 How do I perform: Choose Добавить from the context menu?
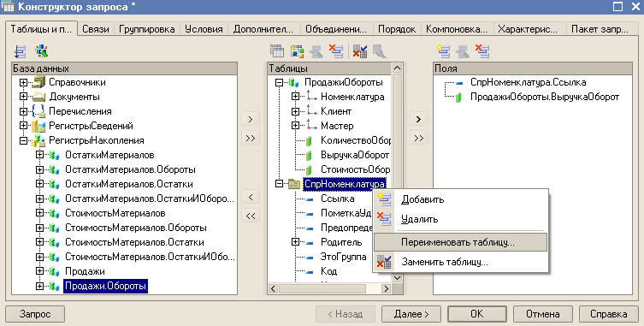point(460,199)
